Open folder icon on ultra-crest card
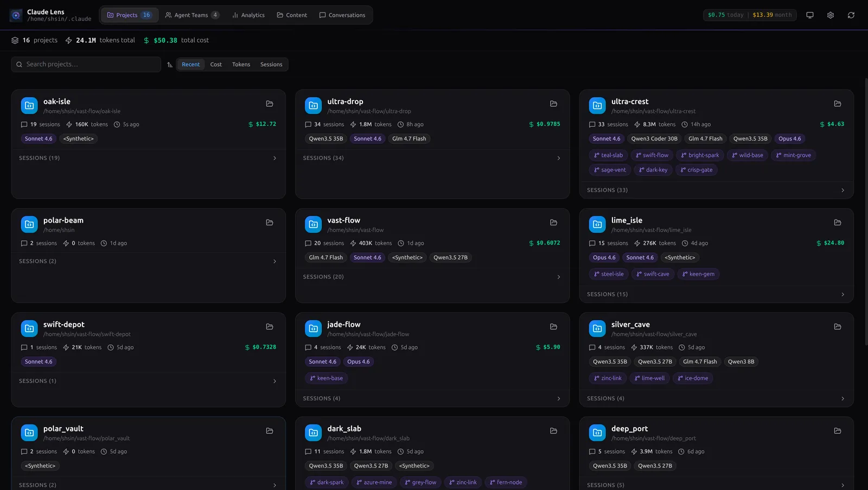This screenshot has width=868, height=490. pos(838,104)
